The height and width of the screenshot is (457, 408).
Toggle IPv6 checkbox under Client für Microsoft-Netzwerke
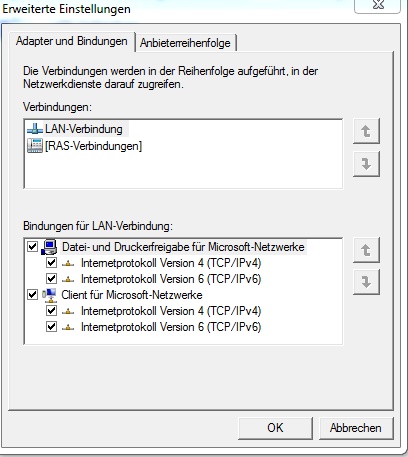51,327
